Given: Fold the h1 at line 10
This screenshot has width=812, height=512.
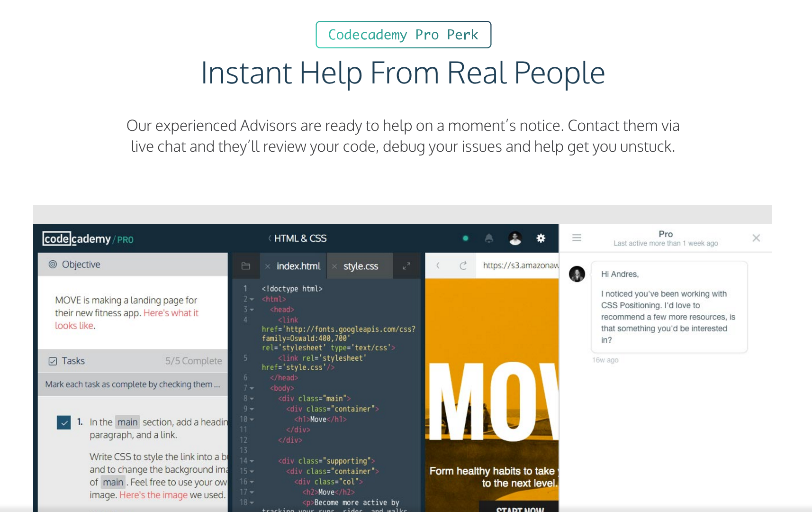Looking at the screenshot, I should (x=252, y=420).
